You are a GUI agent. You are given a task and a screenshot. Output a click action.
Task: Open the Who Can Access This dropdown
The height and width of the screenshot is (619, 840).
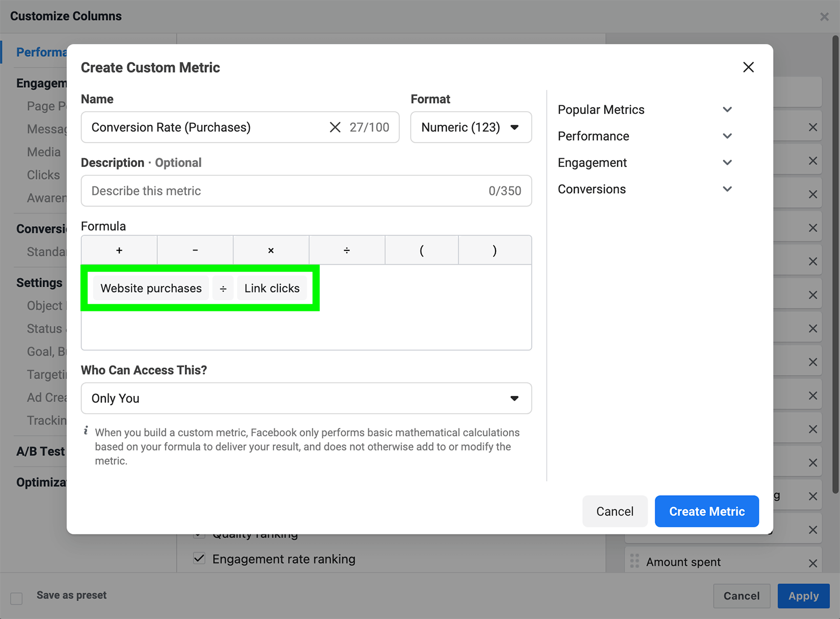click(x=306, y=398)
